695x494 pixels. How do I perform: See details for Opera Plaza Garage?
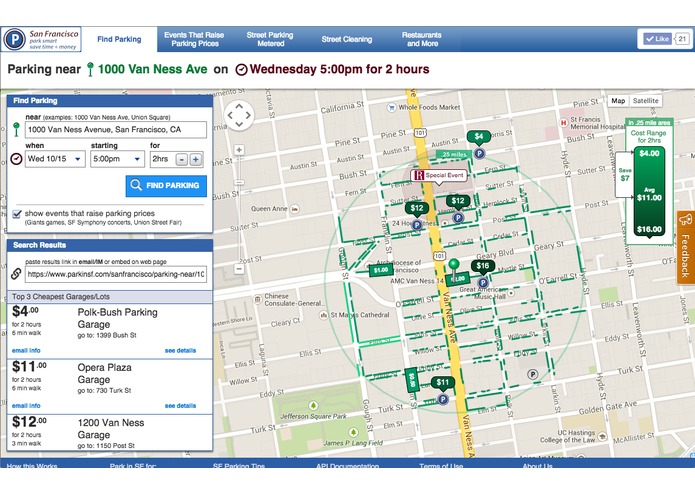180,405
